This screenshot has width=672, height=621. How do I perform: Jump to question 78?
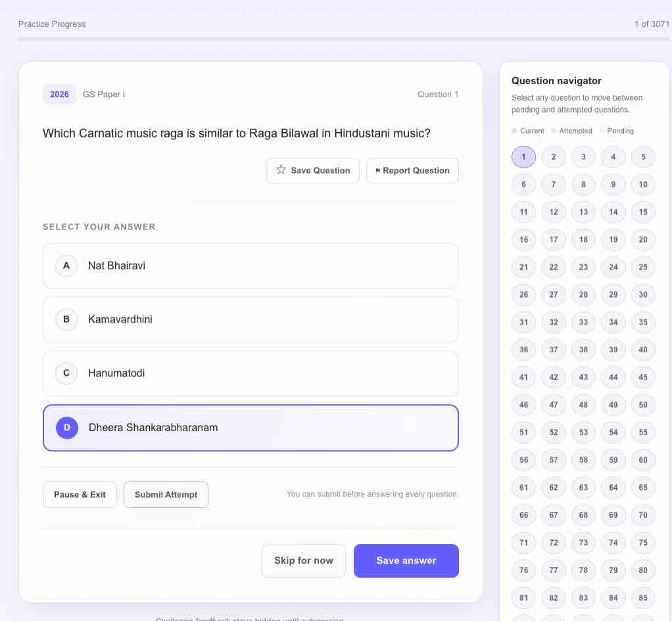click(583, 570)
